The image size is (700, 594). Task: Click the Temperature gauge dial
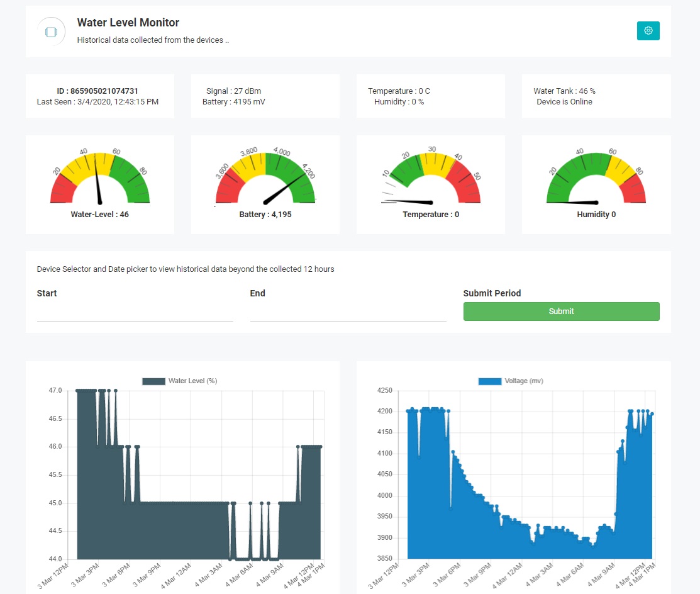point(431,179)
